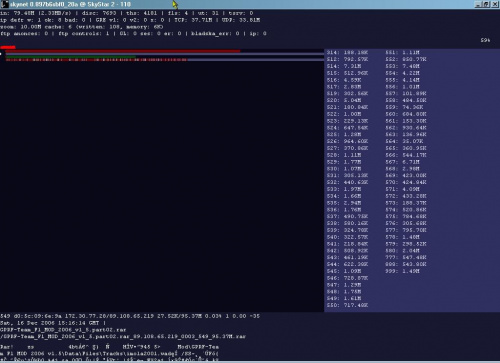Click row '577: 795.70K'

tap(406, 230)
